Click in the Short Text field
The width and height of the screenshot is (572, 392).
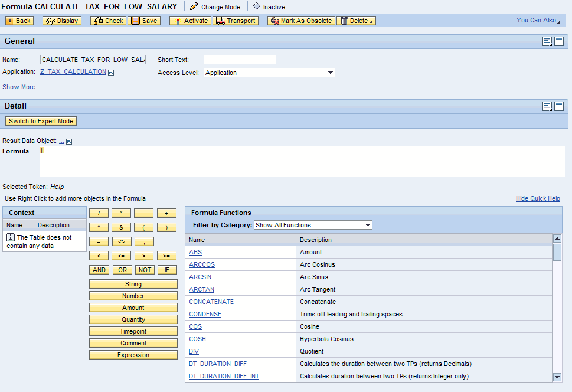point(240,60)
